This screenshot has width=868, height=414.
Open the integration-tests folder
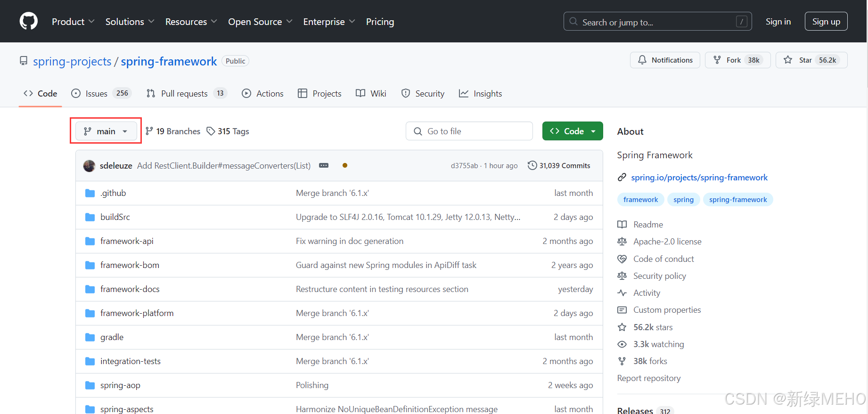point(131,361)
